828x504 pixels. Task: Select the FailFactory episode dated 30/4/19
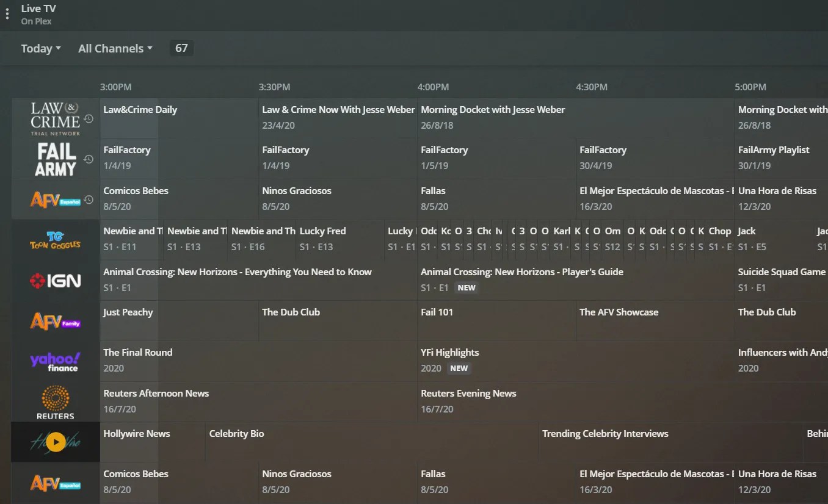(x=655, y=159)
